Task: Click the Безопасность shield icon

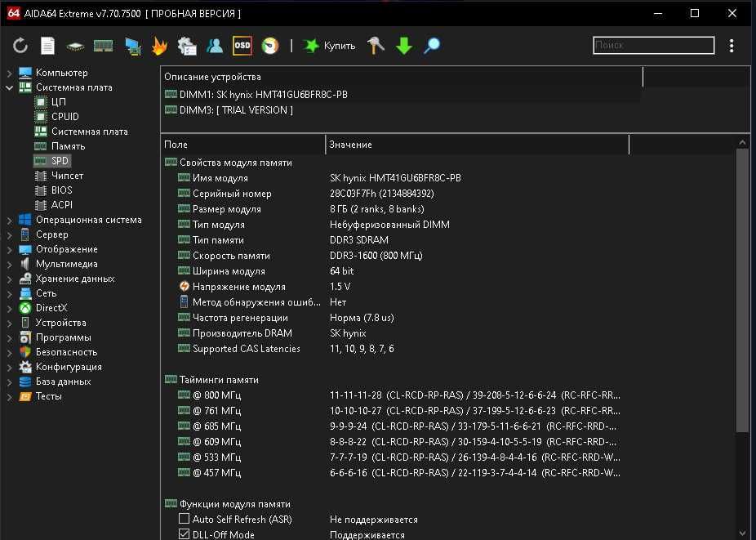Action: pyautogui.click(x=25, y=352)
